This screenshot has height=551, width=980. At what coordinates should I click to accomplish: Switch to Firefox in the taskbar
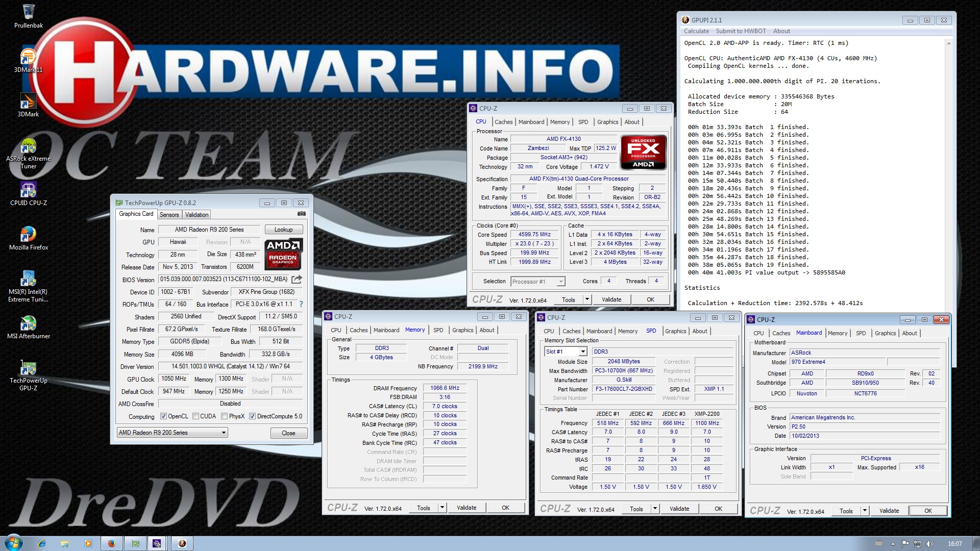click(x=112, y=543)
